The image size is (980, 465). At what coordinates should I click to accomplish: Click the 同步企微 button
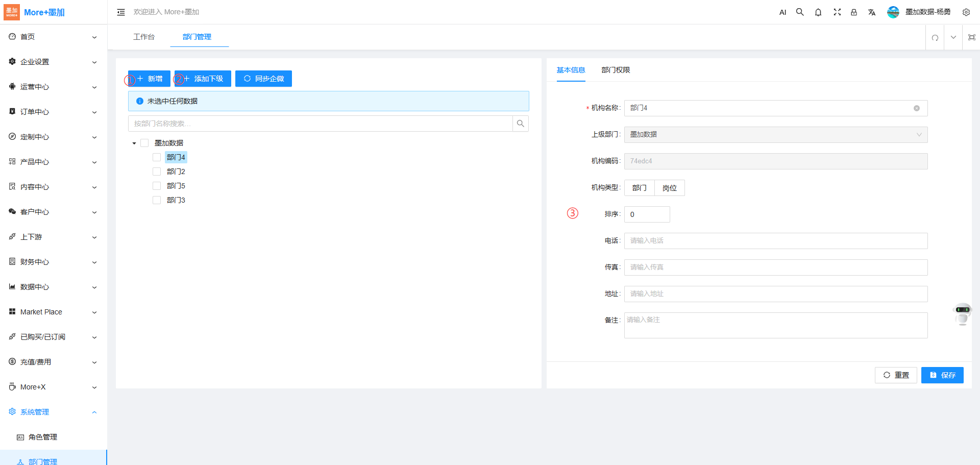263,79
